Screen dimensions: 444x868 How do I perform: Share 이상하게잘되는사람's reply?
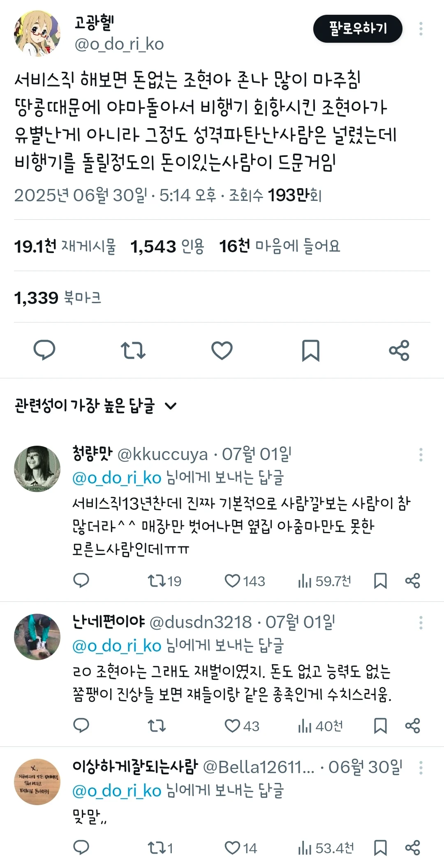[412, 848]
